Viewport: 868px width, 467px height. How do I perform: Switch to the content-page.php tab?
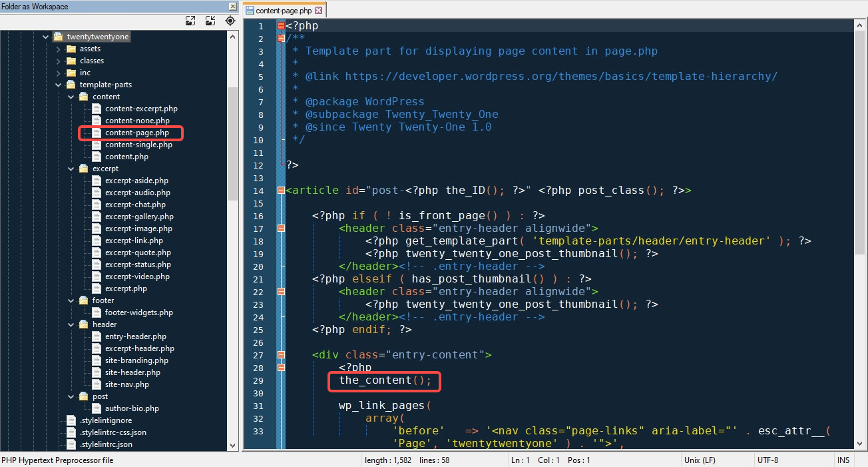coord(283,11)
